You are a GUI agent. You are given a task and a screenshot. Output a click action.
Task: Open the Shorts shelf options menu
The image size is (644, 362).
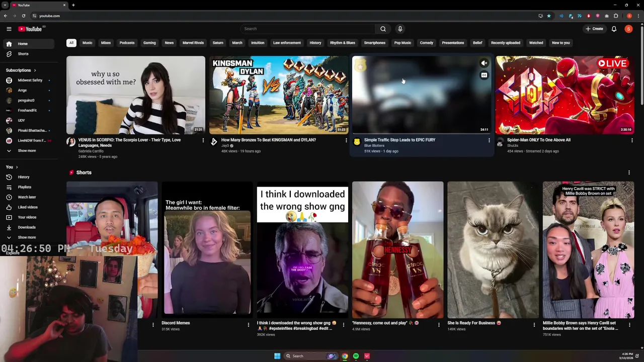[629, 172]
